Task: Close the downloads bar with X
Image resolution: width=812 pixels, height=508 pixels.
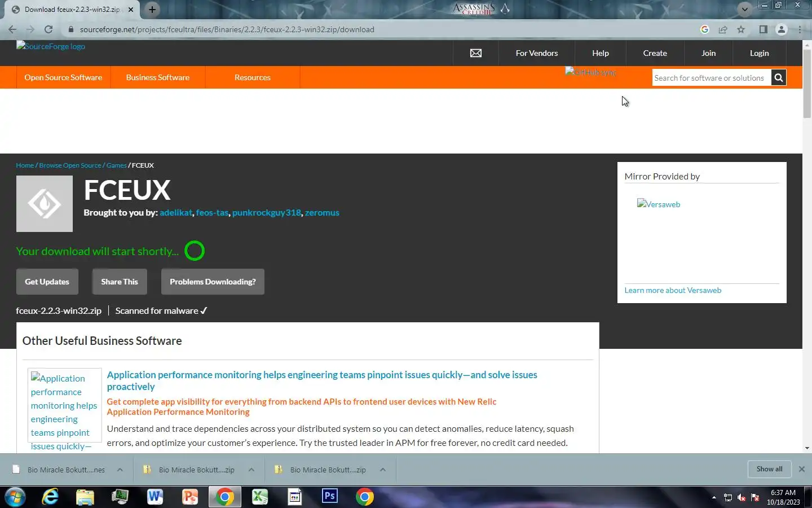Action: [802, 469]
